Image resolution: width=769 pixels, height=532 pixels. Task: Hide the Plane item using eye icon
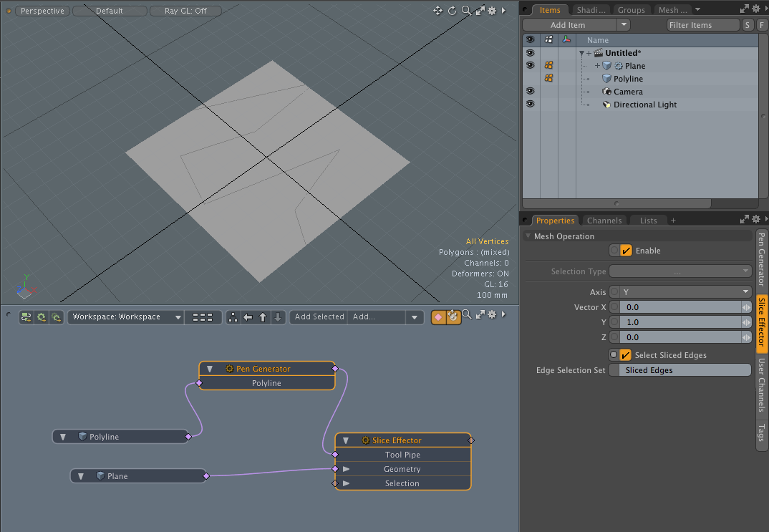point(530,66)
